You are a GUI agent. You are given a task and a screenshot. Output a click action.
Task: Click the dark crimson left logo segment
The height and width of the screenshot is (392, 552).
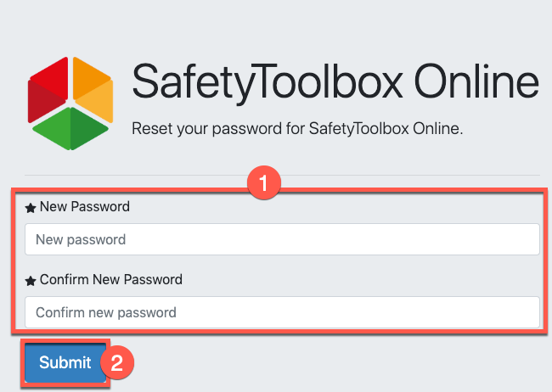[x=42, y=99]
